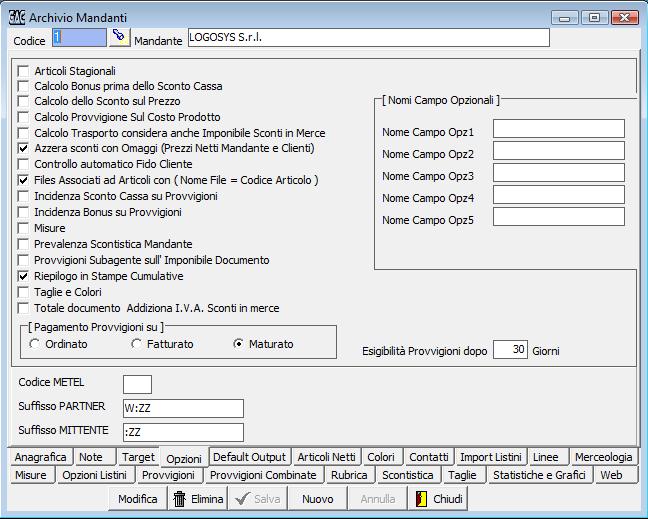648x519 pixels.
Task: Uncheck Riepilogo in Stampe Cumulative
Action: [24, 276]
